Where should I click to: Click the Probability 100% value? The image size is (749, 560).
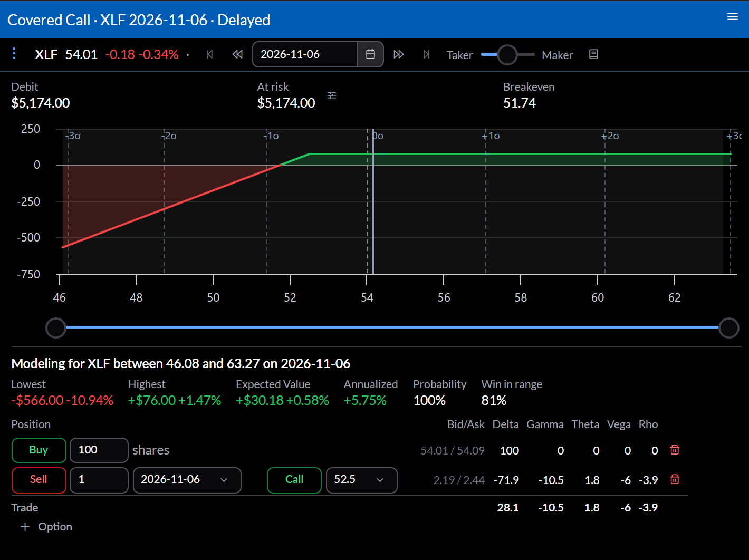(x=429, y=400)
